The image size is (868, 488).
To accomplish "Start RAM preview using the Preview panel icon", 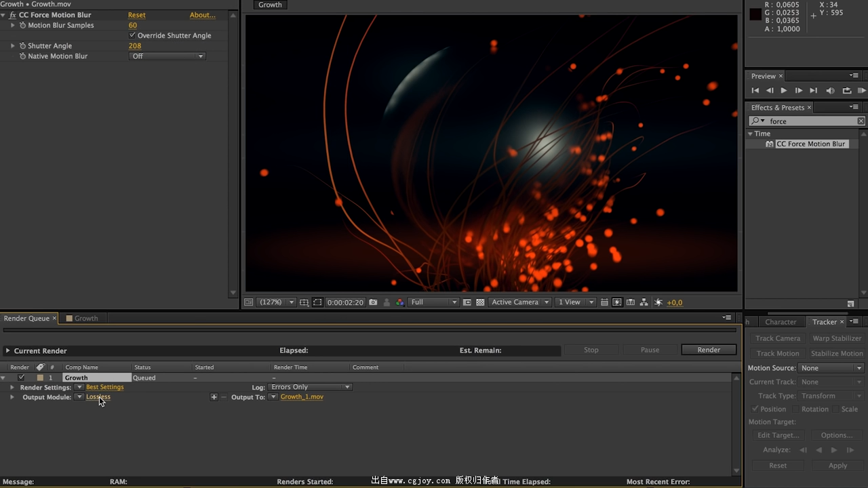I will click(862, 90).
